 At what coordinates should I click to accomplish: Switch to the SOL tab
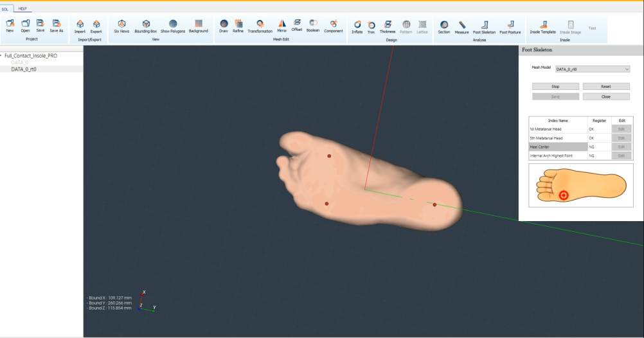click(x=5, y=8)
